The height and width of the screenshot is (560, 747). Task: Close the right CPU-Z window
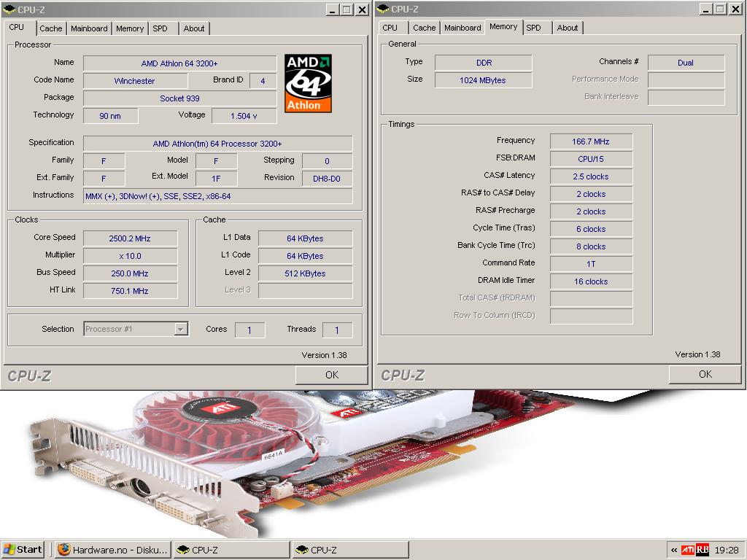coord(736,9)
